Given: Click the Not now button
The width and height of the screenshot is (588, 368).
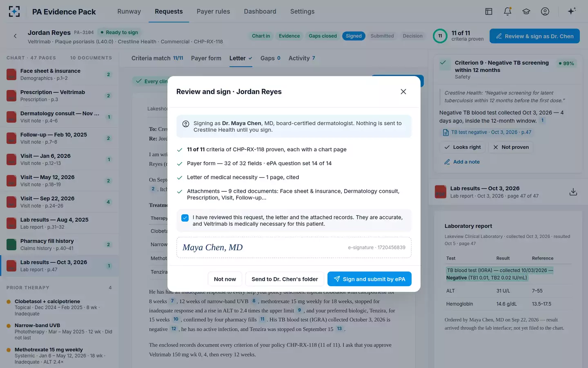Looking at the screenshot, I should [225, 279].
